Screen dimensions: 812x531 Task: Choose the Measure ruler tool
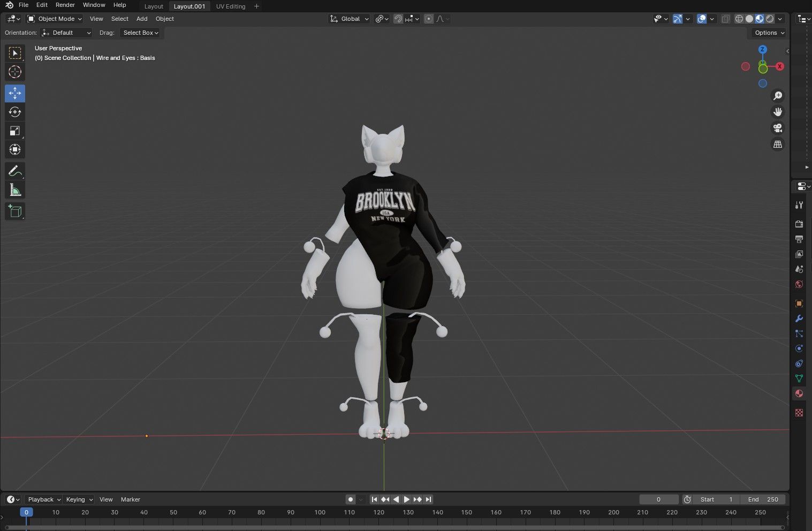pyautogui.click(x=15, y=189)
